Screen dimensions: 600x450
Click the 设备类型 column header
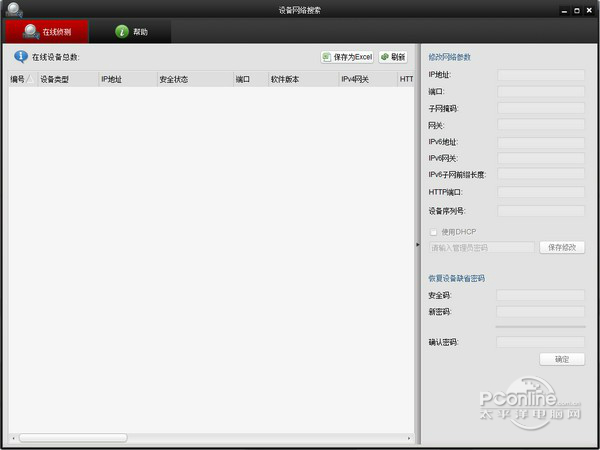click(68, 79)
